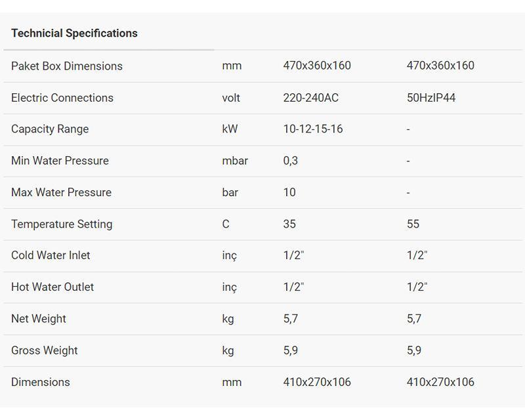Select the mbar unit cell

pyautogui.click(x=235, y=161)
